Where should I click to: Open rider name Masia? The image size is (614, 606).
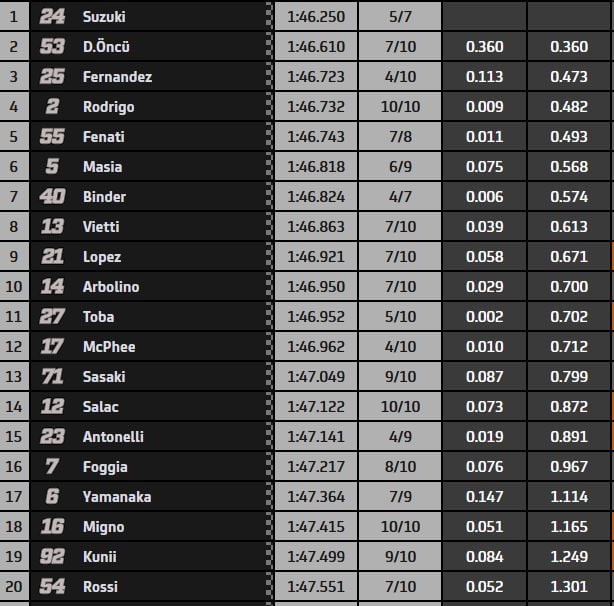(104, 167)
